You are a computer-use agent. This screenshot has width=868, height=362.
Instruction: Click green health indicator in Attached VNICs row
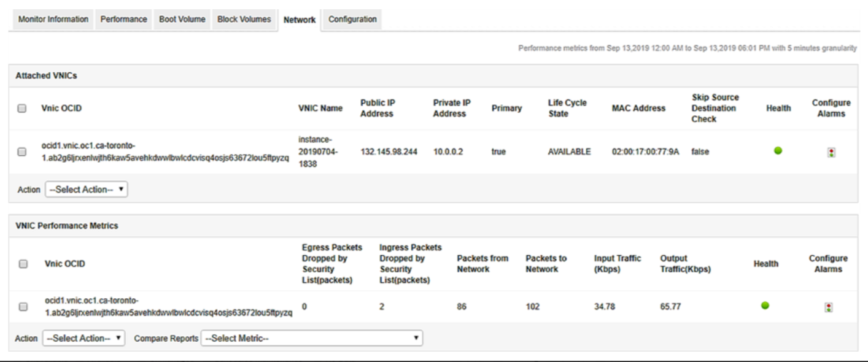(x=778, y=151)
